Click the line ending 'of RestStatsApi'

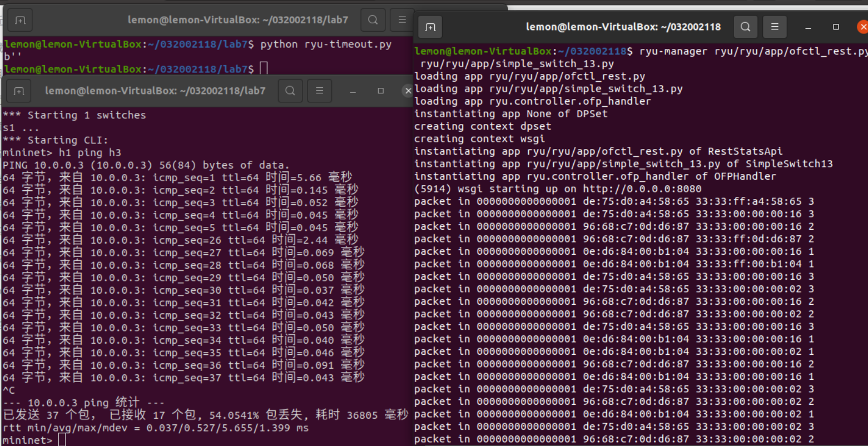(598, 151)
